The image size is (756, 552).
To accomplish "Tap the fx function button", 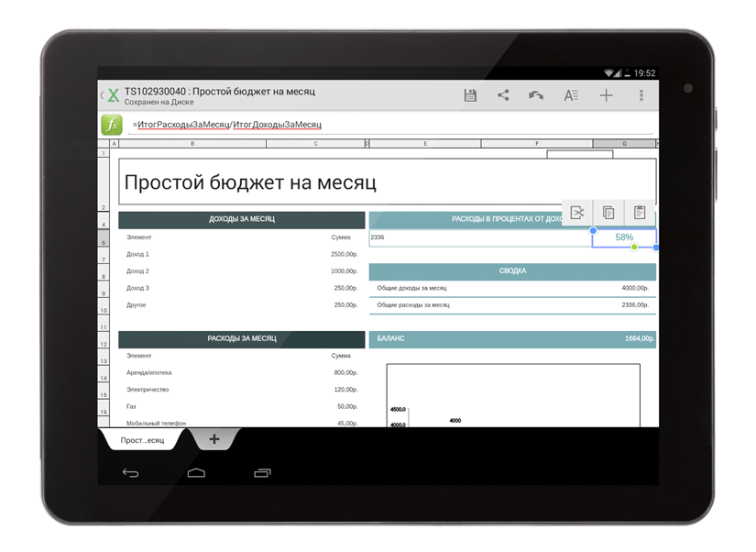I will (x=111, y=125).
